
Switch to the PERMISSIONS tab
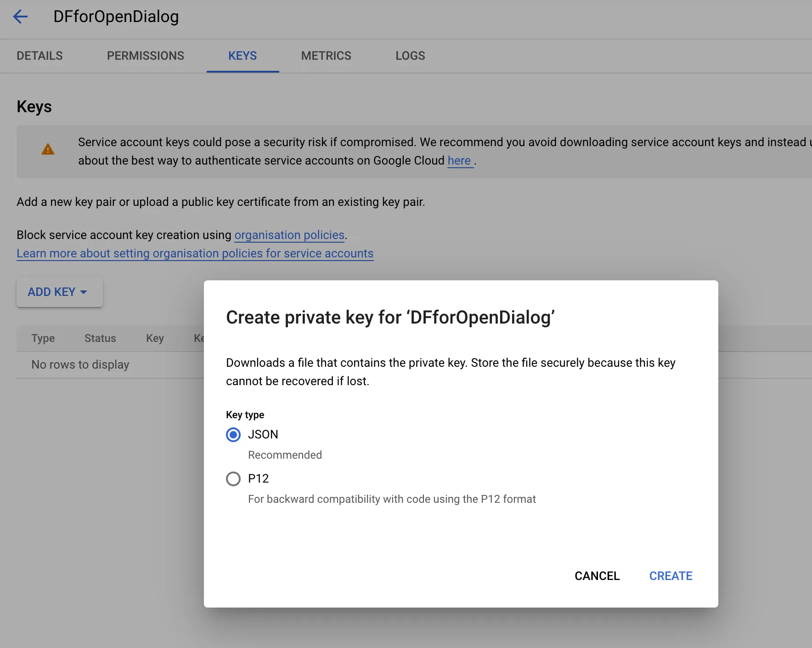[145, 56]
